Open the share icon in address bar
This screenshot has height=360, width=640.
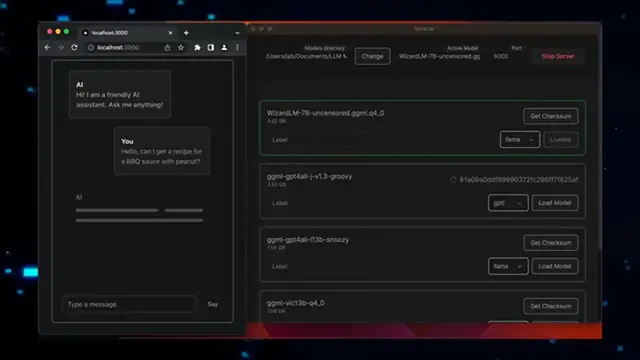point(167,48)
